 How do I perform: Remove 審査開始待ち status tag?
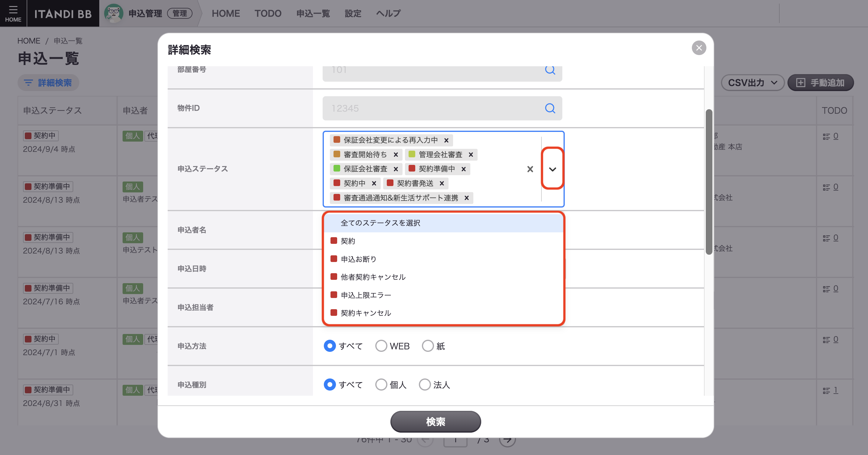click(396, 155)
